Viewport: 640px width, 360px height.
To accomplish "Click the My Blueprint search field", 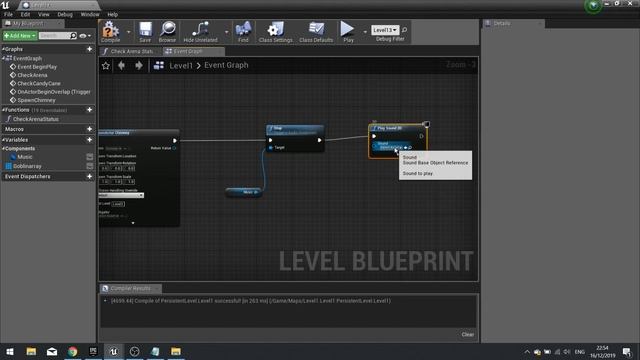I will click(x=54, y=36).
